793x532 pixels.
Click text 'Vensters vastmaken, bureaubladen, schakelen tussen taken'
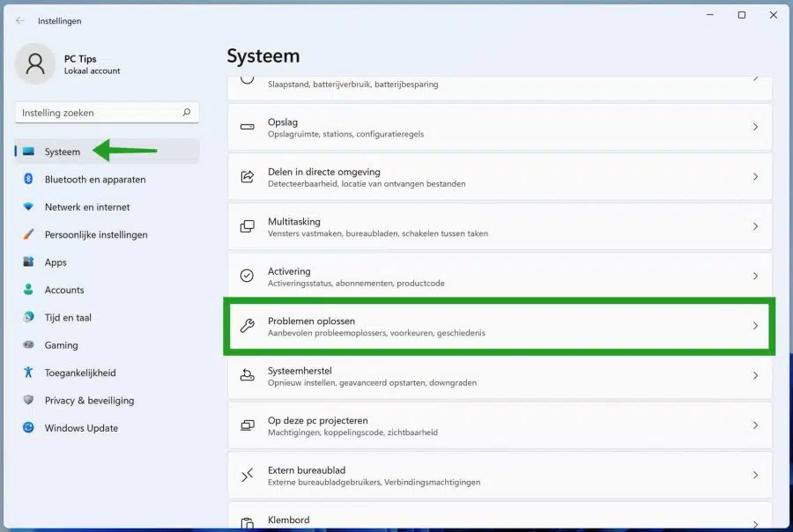378,233
